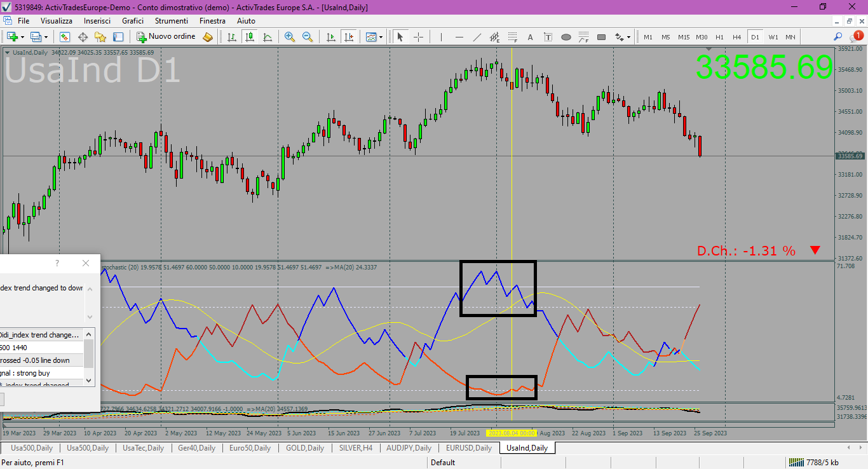
Task: Set timeframe to W1
Action: (x=773, y=37)
